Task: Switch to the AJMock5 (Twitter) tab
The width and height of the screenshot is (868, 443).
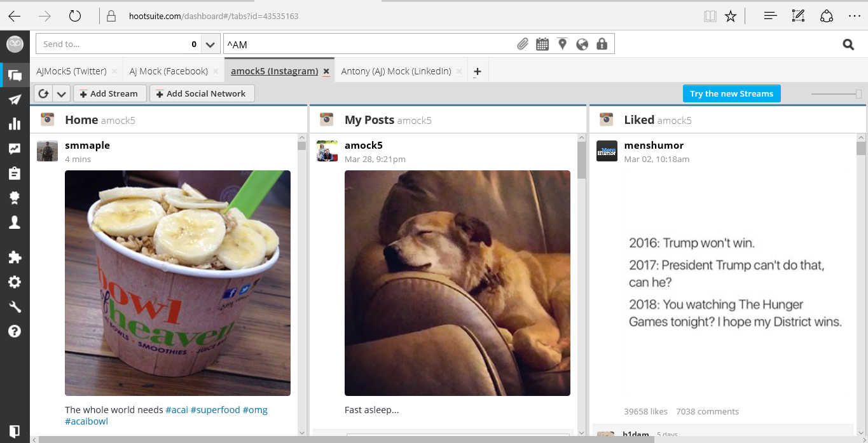Action: [x=71, y=71]
